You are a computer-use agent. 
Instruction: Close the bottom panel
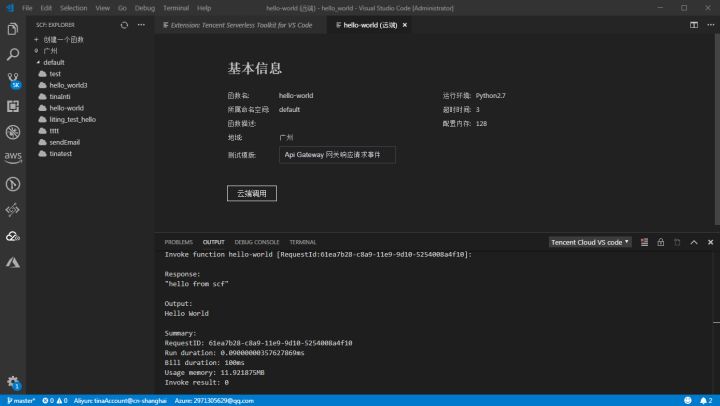[x=710, y=242]
